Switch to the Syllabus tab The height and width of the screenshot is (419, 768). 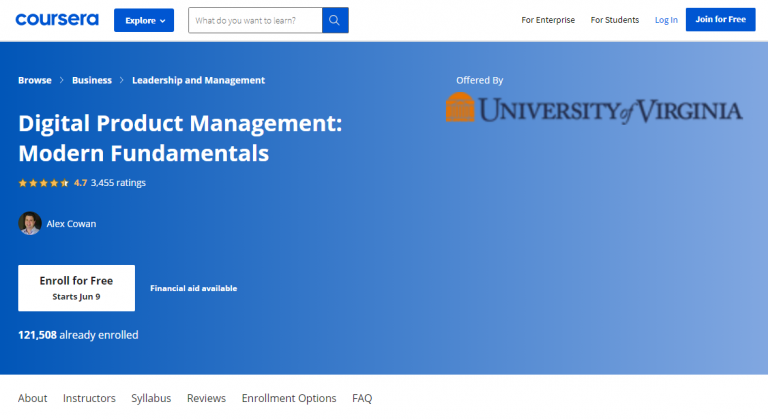[151, 398]
